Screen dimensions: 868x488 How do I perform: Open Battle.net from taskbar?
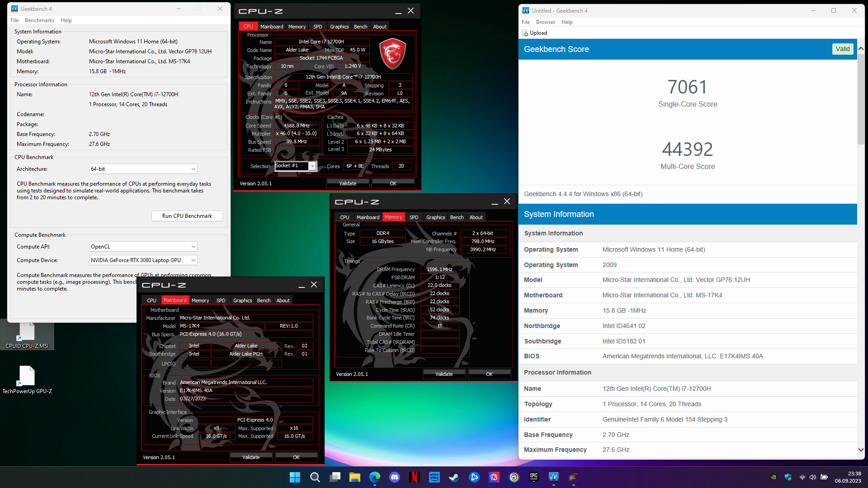(474, 477)
